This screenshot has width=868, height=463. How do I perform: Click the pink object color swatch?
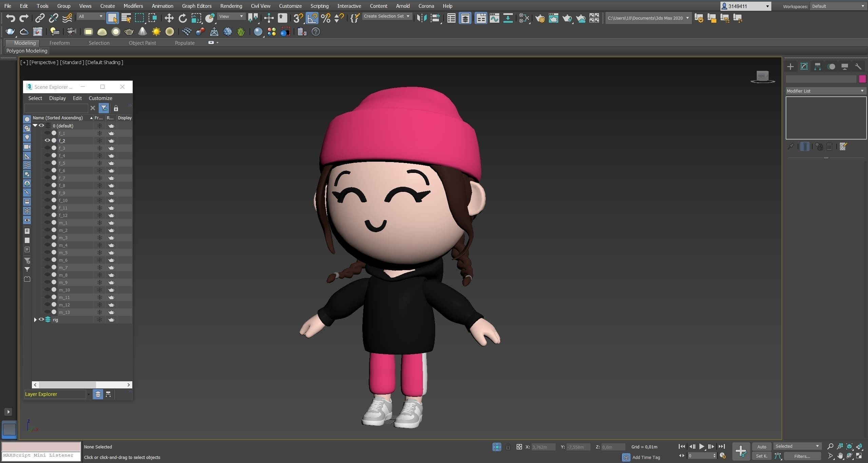(x=862, y=79)
